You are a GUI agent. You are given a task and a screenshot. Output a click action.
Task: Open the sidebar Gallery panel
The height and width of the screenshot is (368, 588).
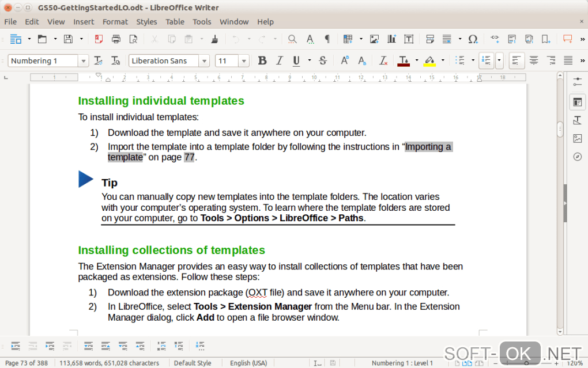pyautogui.click(x=578, y=139)
